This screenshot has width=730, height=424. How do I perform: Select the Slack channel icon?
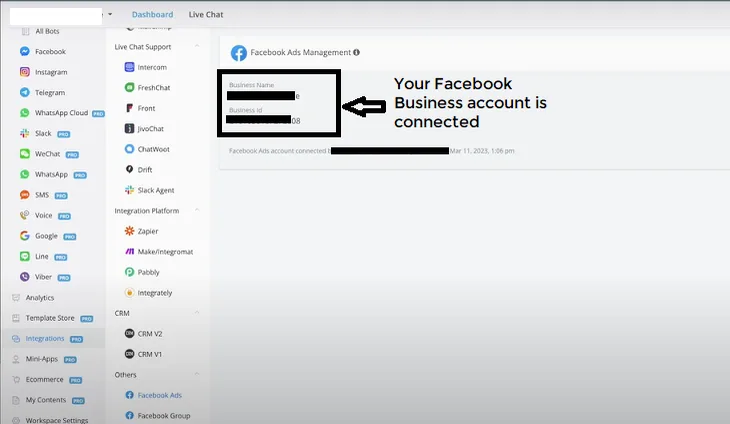point(25,133)
